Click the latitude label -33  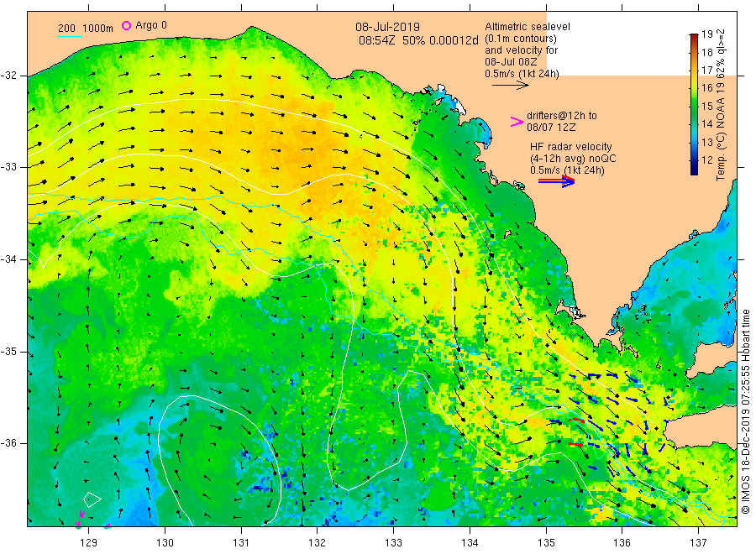pyautogui.click(x=8, y=167)
